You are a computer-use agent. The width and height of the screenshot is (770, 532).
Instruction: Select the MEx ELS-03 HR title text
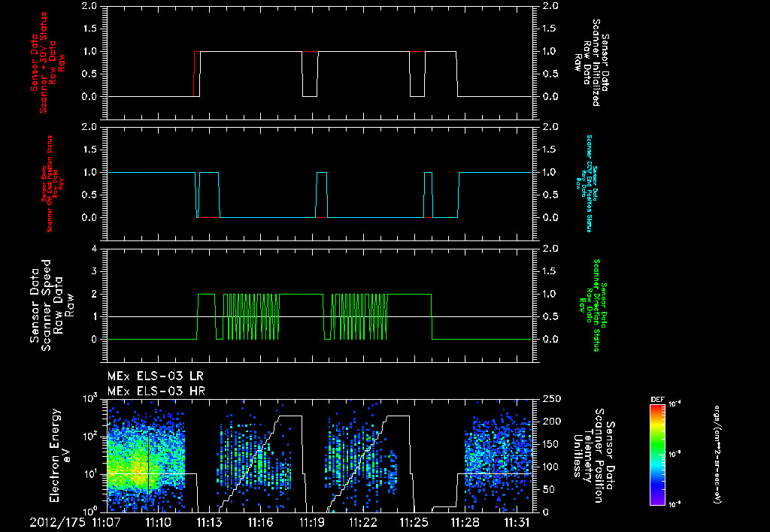[x=156, y=391]
